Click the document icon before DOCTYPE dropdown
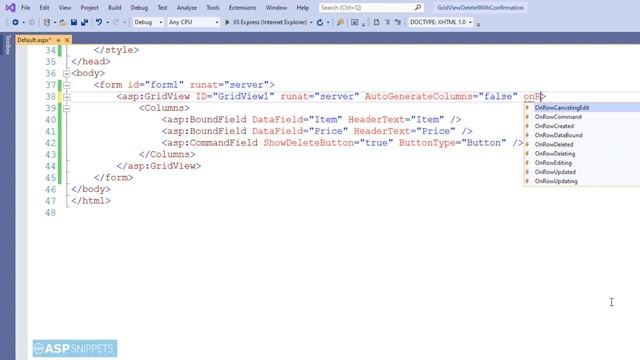The image size is (640, 360). pyautogui.click(x=376, y=22)
